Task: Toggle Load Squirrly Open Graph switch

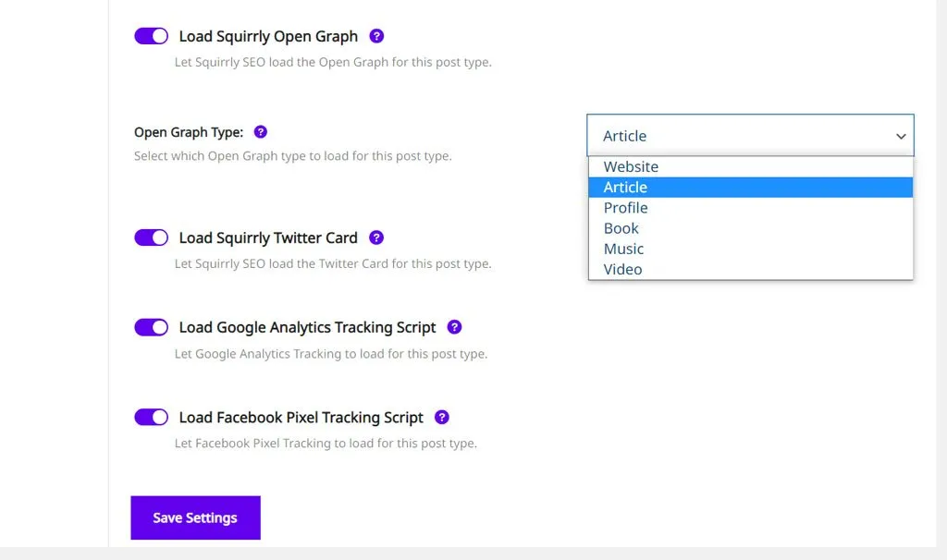Action: pos(151,36)
